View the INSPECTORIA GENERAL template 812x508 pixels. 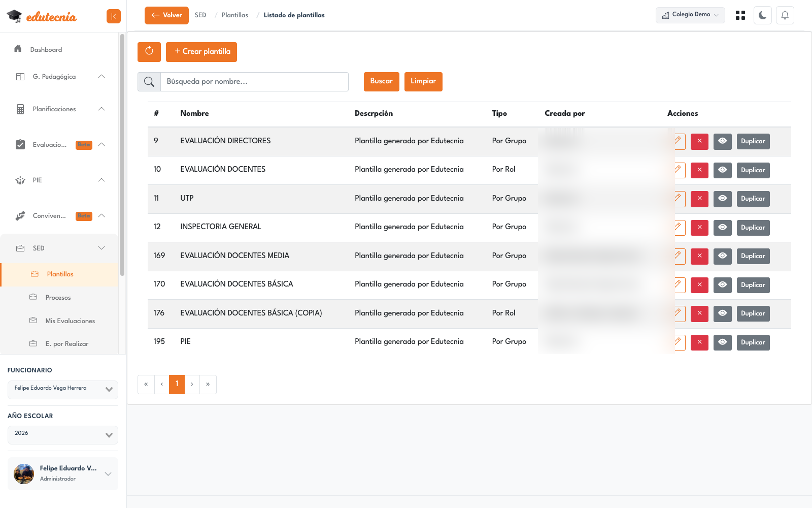point(723,228)
